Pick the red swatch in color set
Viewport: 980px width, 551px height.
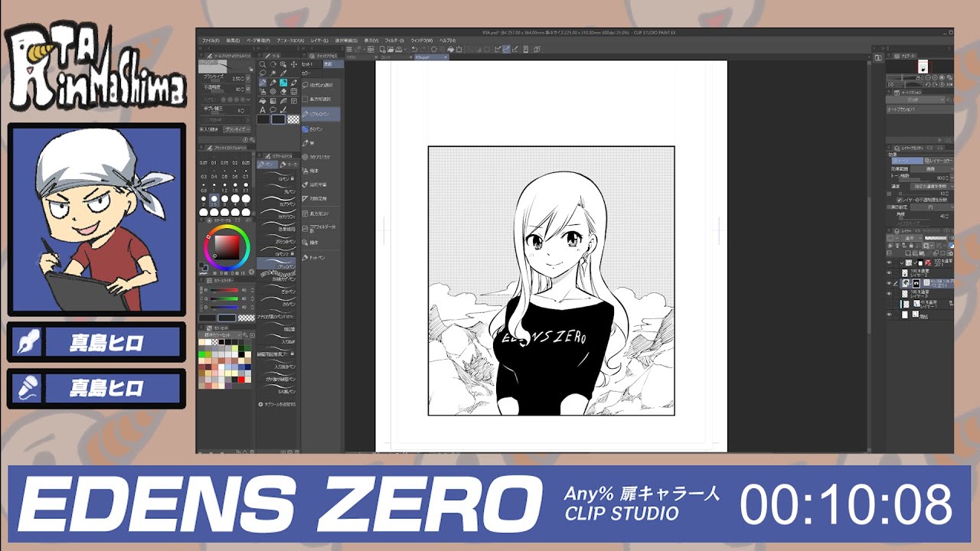point(241,379)
